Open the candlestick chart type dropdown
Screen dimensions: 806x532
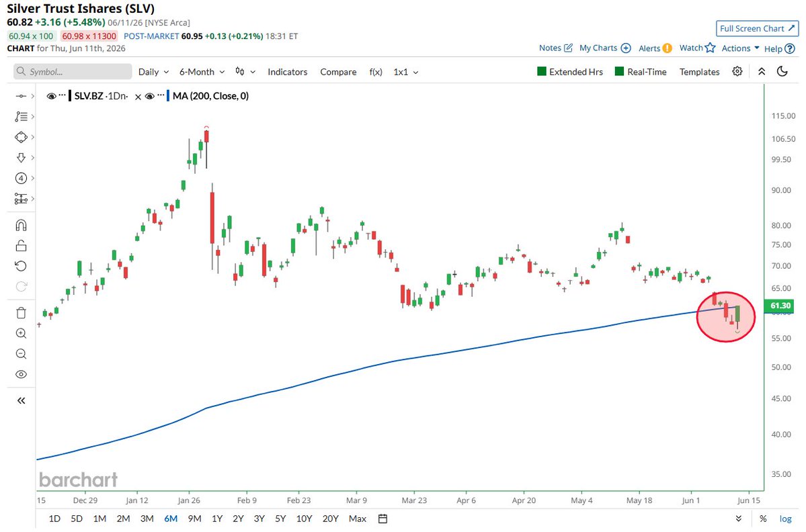[x=245, y=72]
